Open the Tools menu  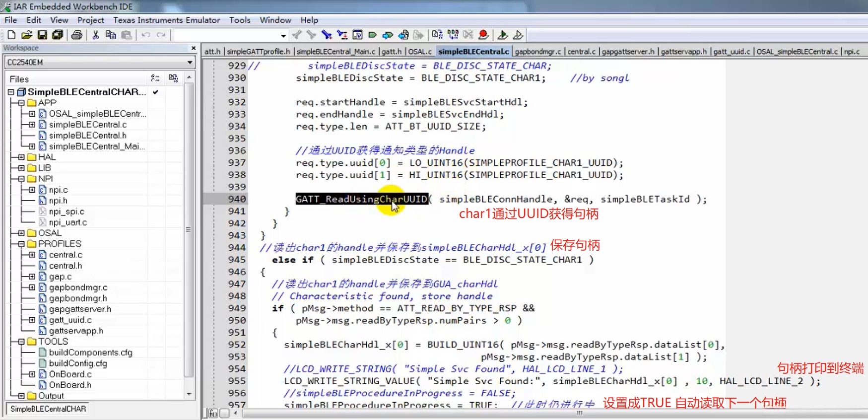point(240,20)
